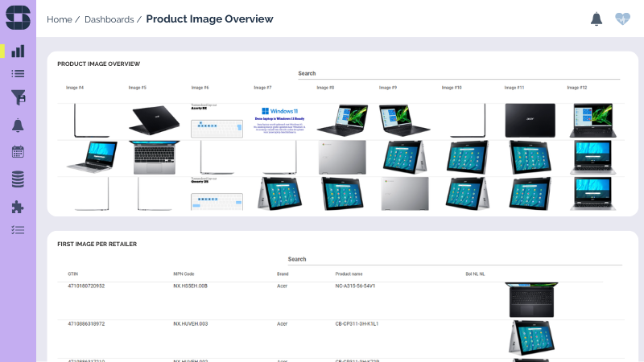Open the calendar icon in sidebar
This screenshot has width=644, height=362.
tap(18, 151)
